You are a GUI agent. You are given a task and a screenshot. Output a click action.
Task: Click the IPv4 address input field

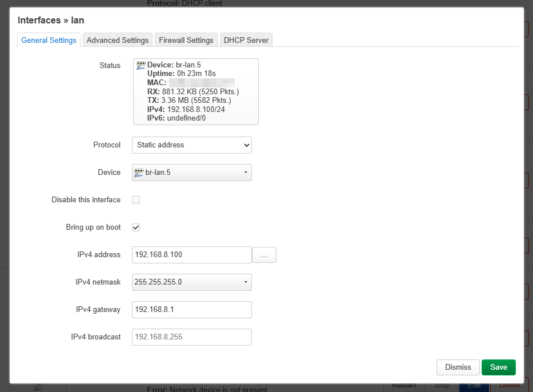191,255
